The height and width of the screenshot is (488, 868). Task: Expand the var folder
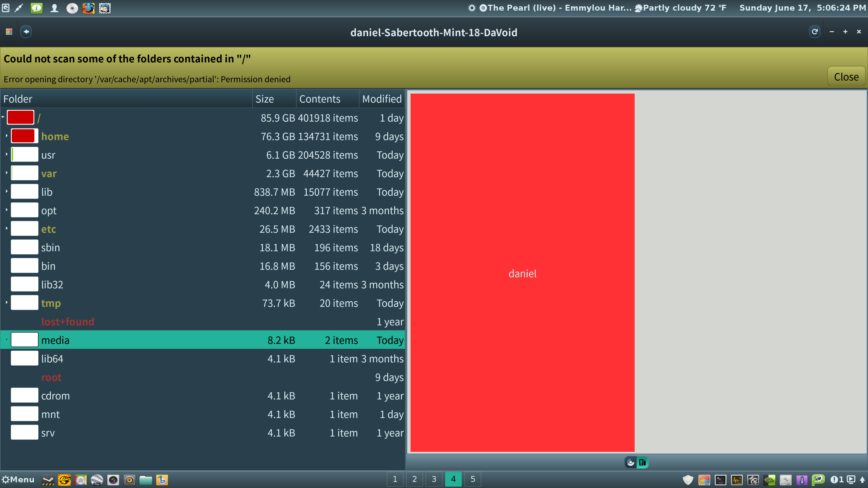[x=6, y=173]
